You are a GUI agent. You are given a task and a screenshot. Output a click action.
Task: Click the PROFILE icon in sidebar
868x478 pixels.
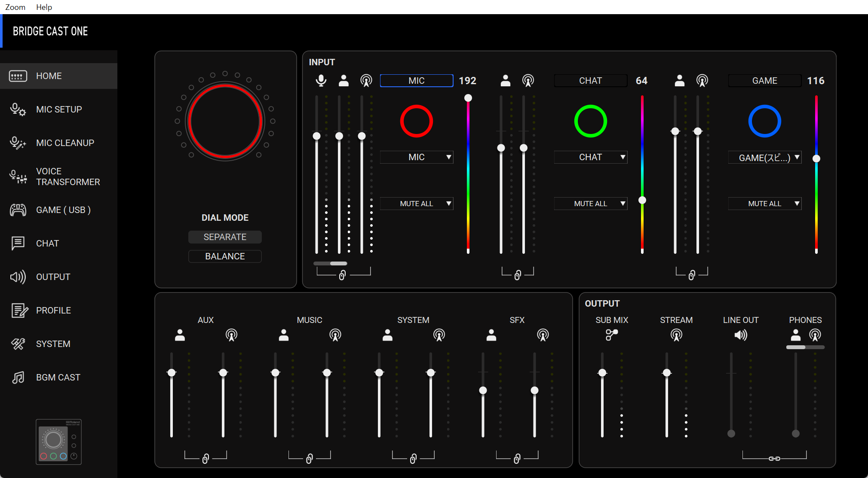pyautogui.click(x=19, y=311)
